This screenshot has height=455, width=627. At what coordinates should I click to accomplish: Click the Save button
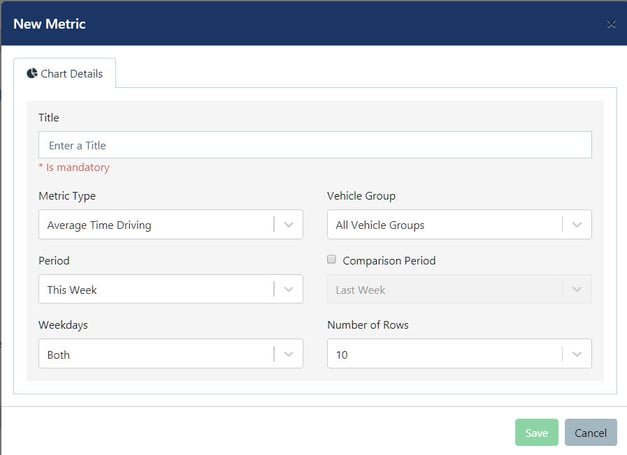[537, 433]
